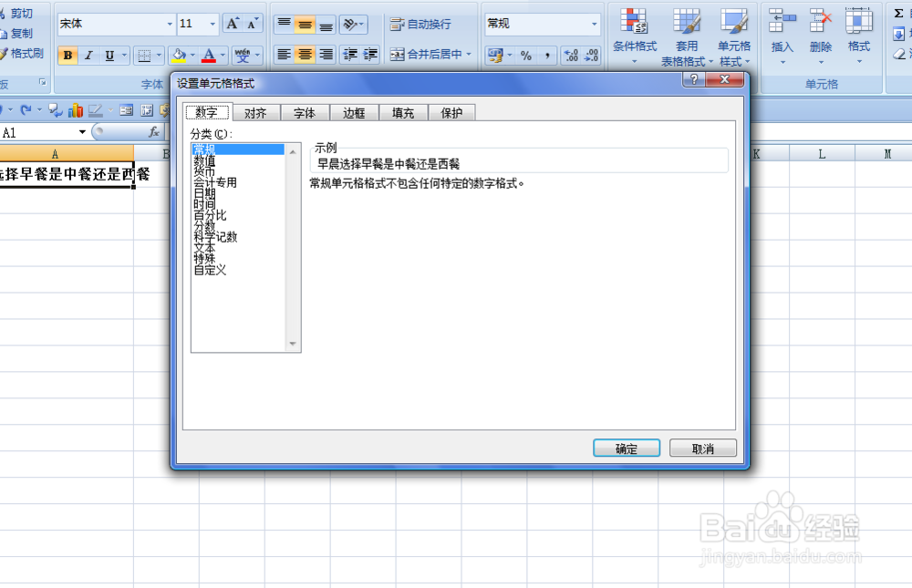912x588 pixels.
Task: Center text horizontally in ribbon
Action: pyautogui.click(x=305, y=55)
